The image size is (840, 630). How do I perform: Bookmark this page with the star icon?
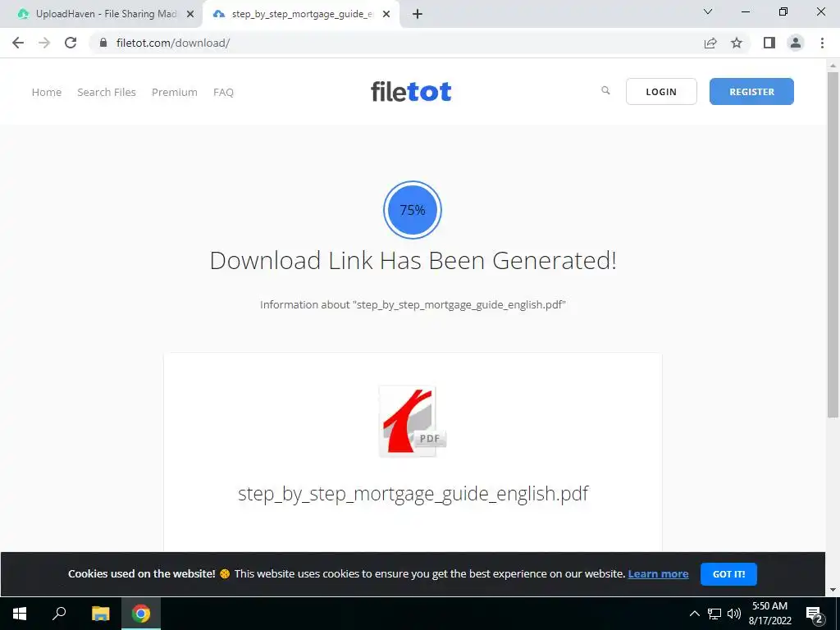[x=737, y=43]
